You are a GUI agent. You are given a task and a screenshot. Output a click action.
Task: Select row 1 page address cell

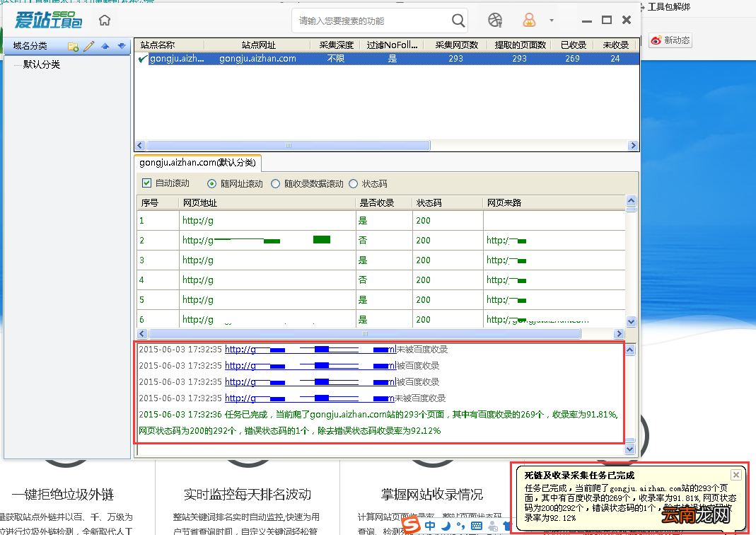point(267,221)
